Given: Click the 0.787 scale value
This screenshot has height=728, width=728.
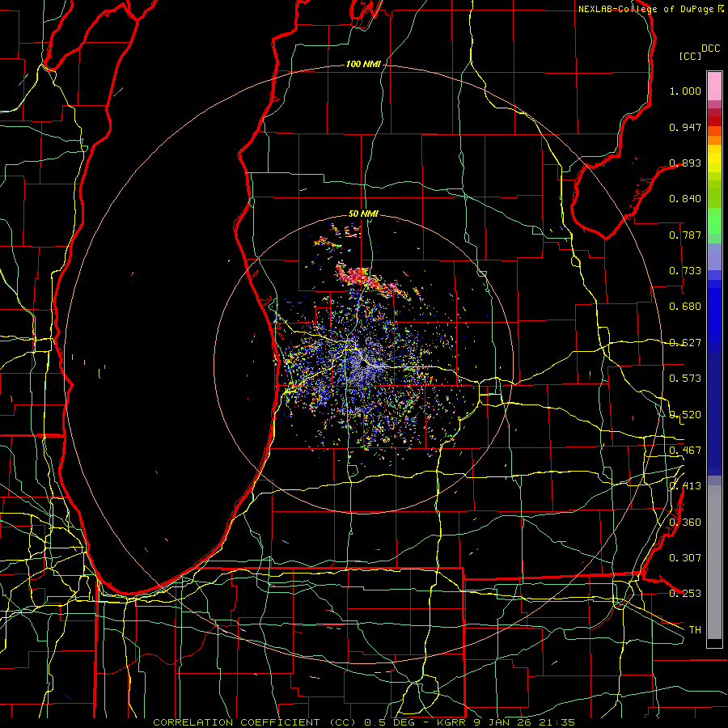Looking at the screenshot, I should click(685, 235).
